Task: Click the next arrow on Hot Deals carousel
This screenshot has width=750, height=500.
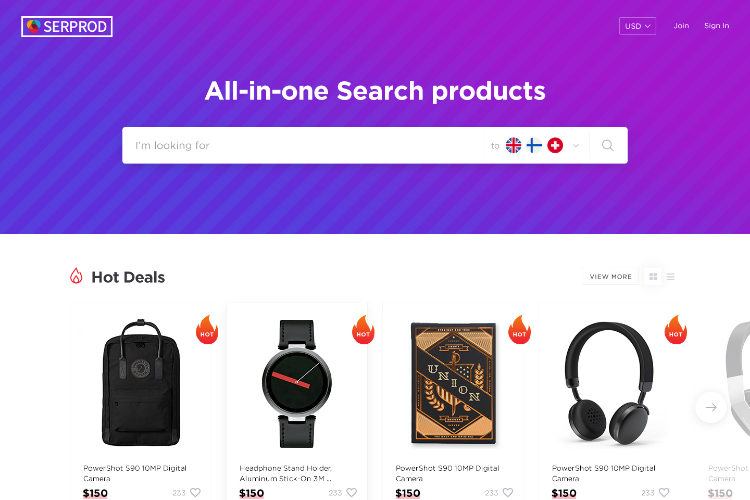Action: coord(711,407)
